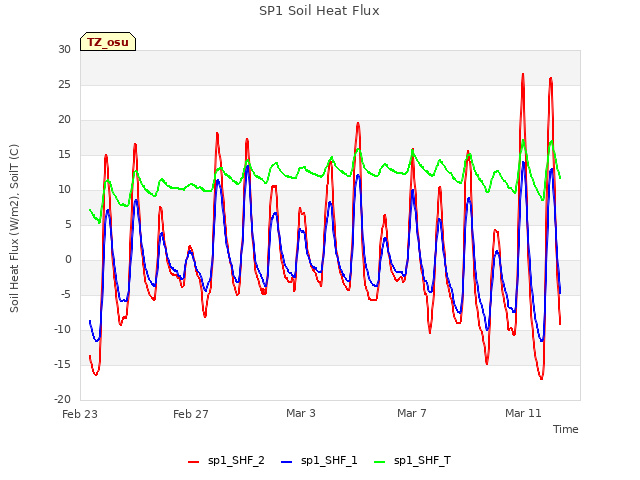Click the Time axis title

click(566, 429)
